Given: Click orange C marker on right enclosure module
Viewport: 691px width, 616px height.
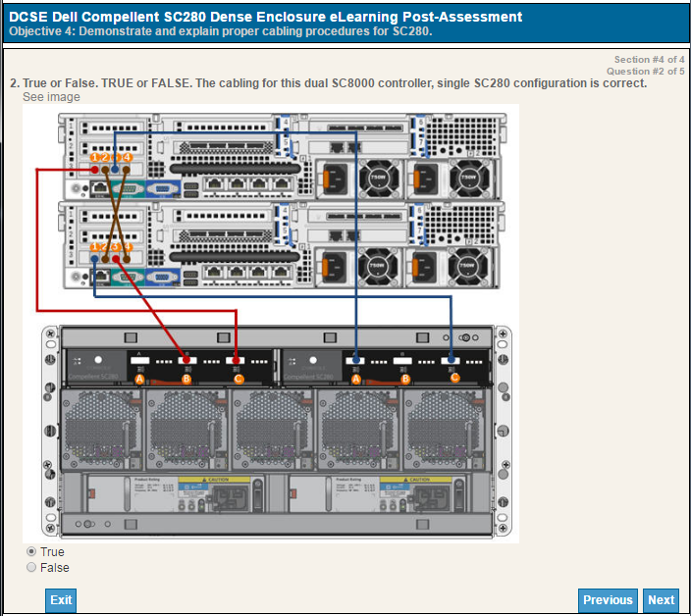Looking at the screenshot, I should coord(454,379).
